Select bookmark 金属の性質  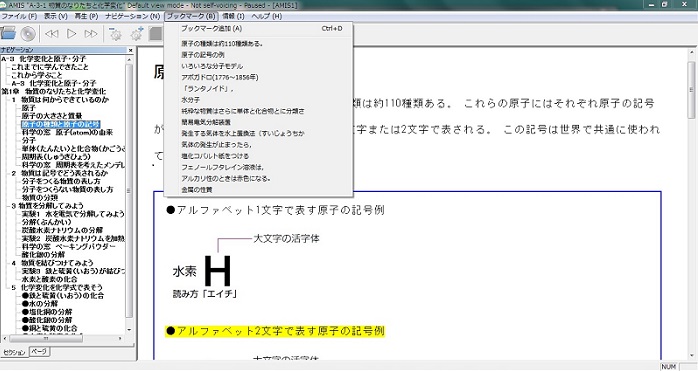pos(259,190)
